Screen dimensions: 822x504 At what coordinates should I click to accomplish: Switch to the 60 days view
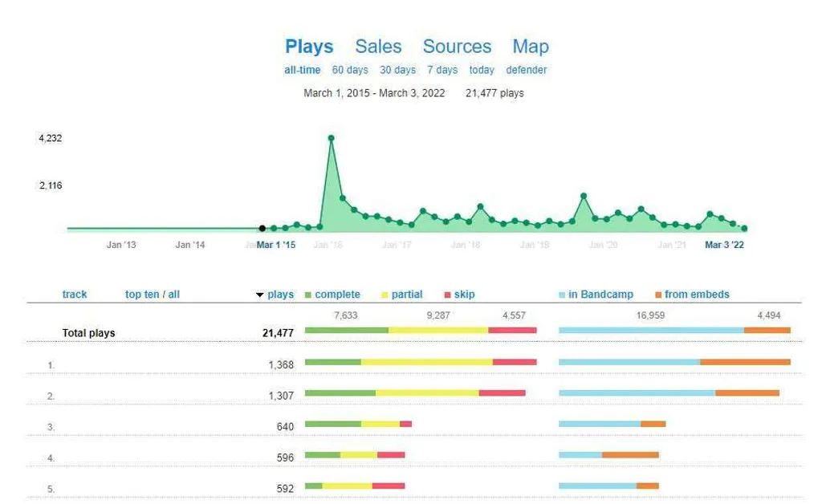pos(349,70)
